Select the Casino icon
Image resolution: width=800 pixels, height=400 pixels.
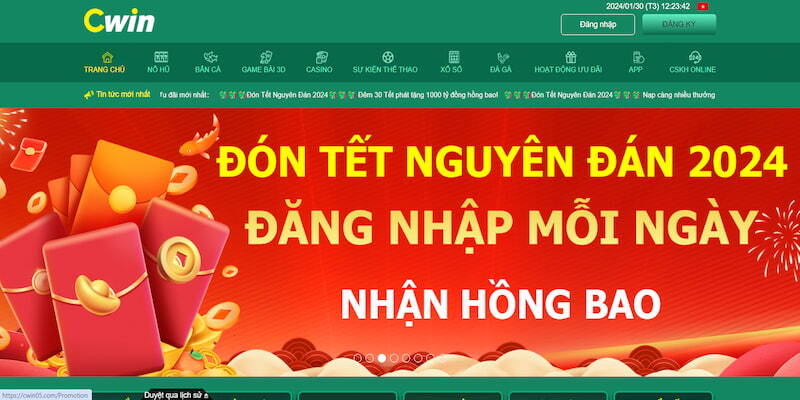click(321, 57)
